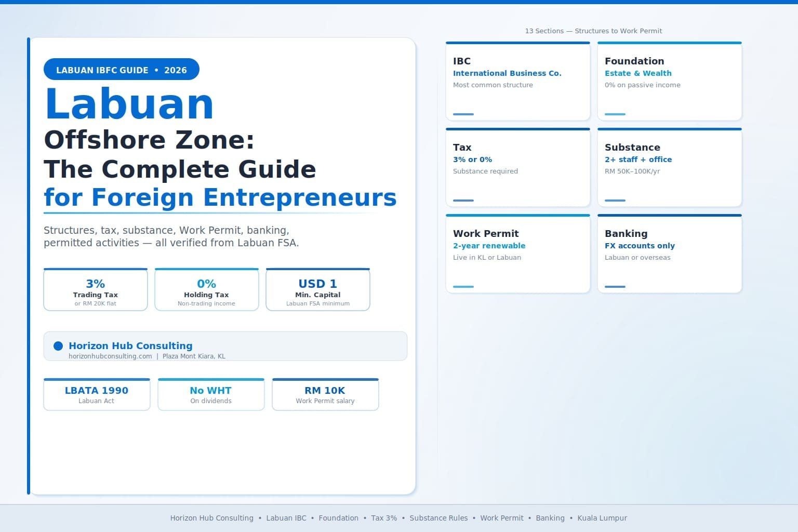Open the Tax 3% or 0% card
This screenshot has height=532, width=798.
(x=517, y=167)
